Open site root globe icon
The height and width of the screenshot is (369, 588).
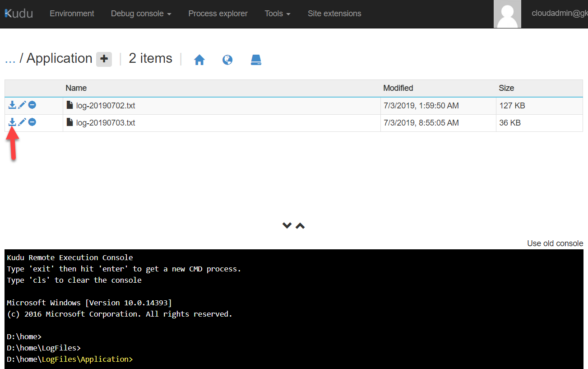227,60
